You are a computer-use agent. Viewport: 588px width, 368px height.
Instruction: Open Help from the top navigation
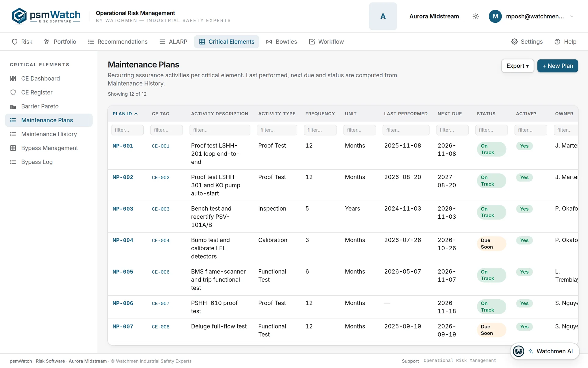point(565,42)
